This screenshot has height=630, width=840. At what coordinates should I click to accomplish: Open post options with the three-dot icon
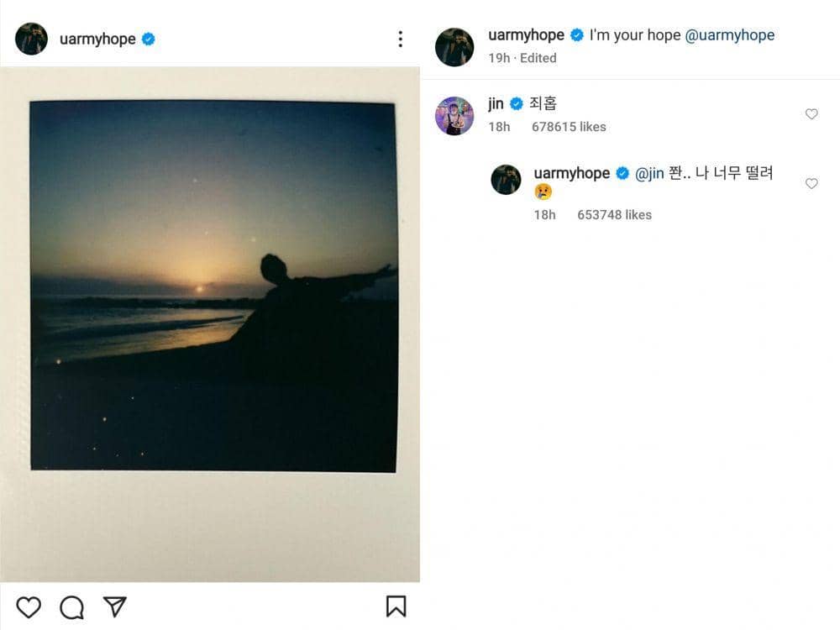click(401, 39)
